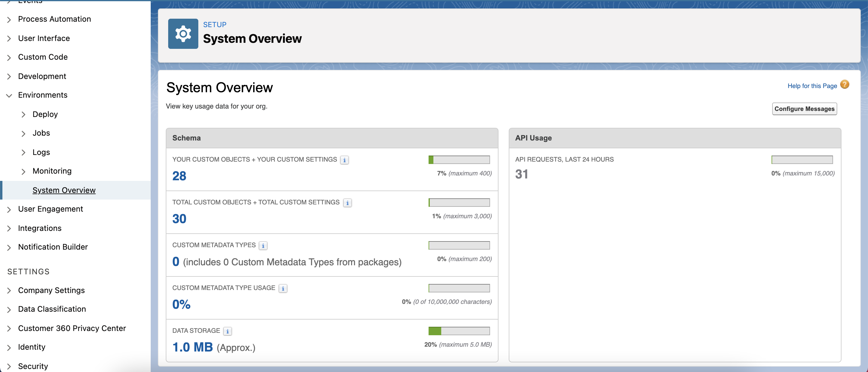Screen dimensions: 868x372
Task: Click info icon for Custom Metadata Type Usage
Action: [x=283, y=288]
